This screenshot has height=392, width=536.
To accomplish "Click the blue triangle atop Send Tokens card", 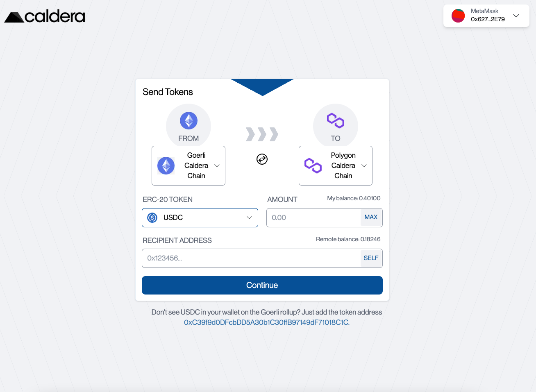I will [x=262, y=86].
